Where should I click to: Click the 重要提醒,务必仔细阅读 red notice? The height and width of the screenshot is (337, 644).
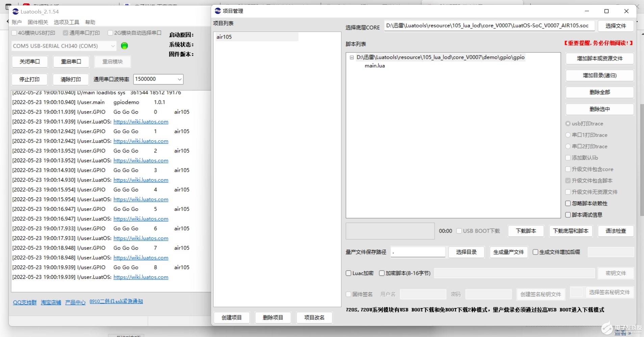coord(598,43)
